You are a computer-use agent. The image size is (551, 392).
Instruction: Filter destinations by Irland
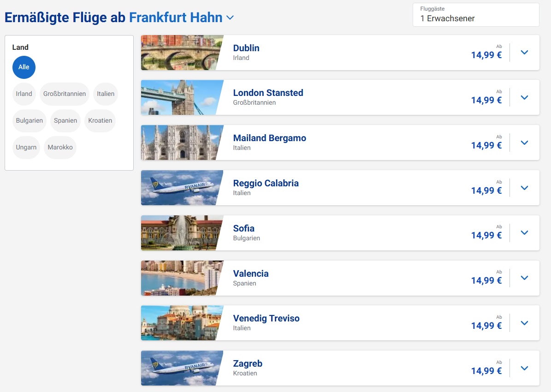[x=24, y=94]
